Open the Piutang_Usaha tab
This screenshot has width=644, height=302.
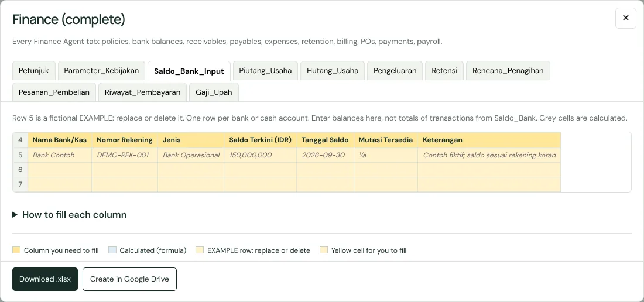click(265, 71)
